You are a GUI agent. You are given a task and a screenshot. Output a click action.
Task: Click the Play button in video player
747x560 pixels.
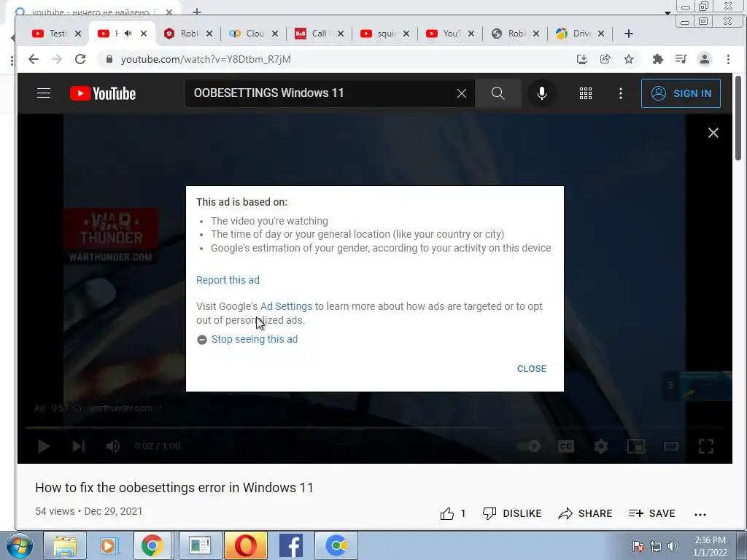(x=44, y=446)
